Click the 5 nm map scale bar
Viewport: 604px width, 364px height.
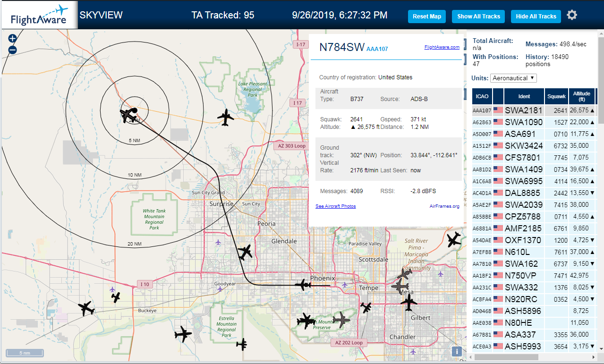25,353
